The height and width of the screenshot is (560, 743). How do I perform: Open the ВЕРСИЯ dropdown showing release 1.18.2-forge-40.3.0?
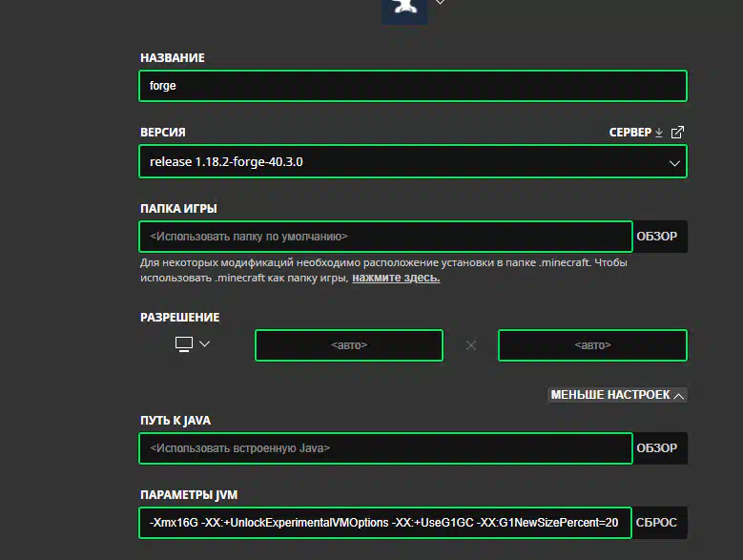coord(413,161)
